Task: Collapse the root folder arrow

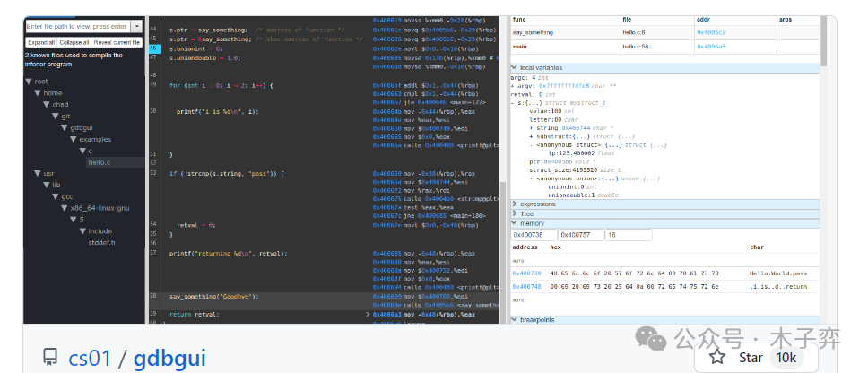Action: [28, 82]
